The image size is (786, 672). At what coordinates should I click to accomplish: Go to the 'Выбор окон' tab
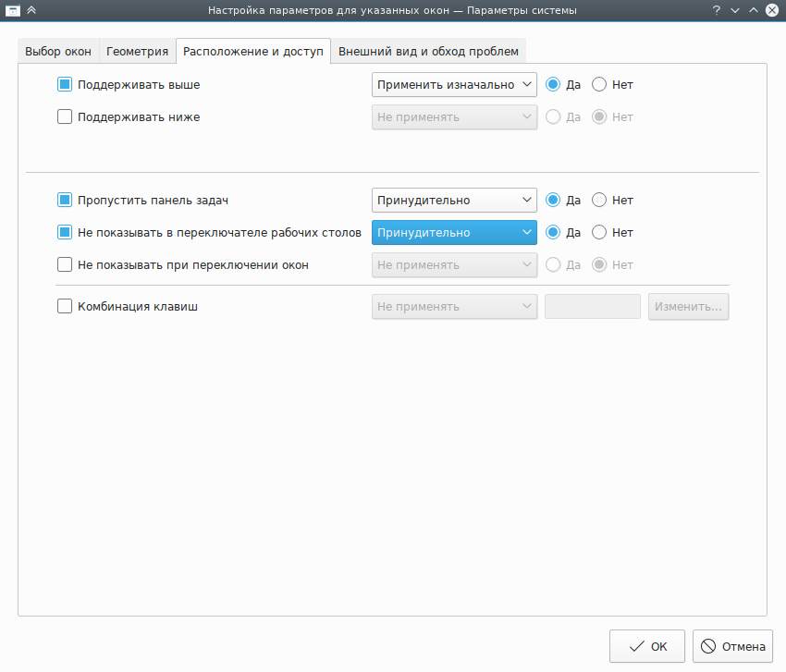[x=58, y=51]
